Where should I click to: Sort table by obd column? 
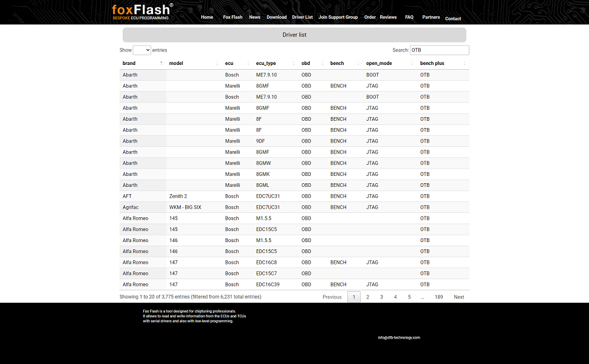(x=313, y=64)
